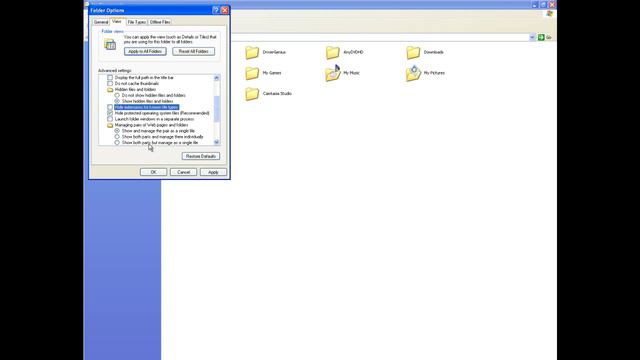Screen dimensions: 640x360
Task: Select Show both parts but manage as single file
Action: 117,143
